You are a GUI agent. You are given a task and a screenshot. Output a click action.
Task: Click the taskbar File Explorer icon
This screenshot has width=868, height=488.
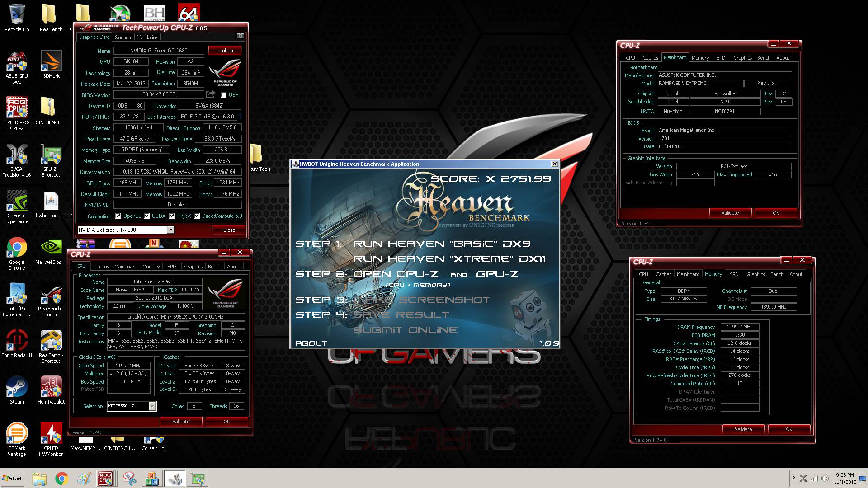tap(39, 479)
